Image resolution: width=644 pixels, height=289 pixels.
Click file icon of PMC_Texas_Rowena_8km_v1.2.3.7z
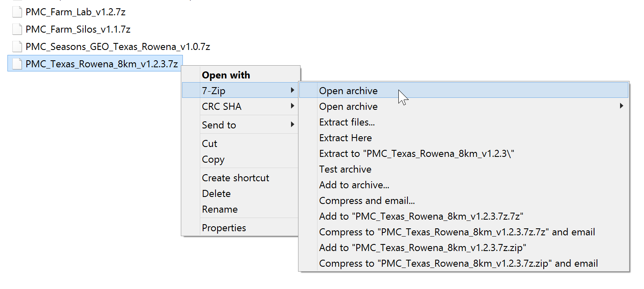[x=17, y=64]
